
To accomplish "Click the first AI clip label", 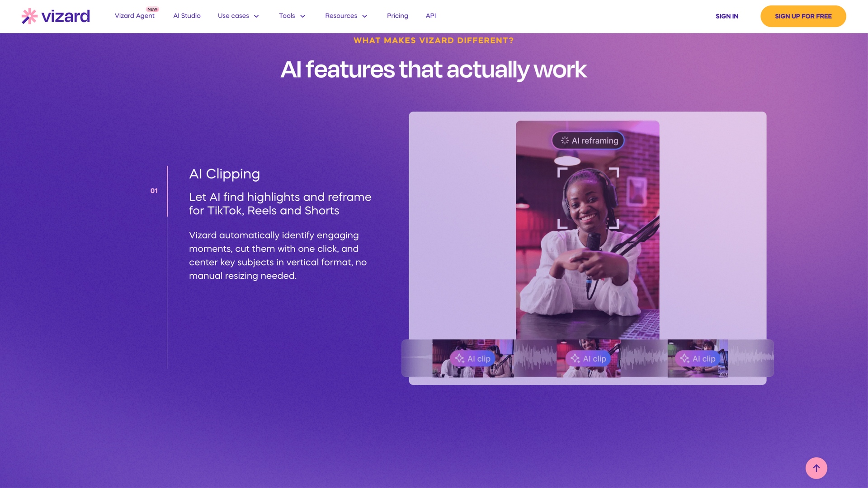I will point(472,359).
